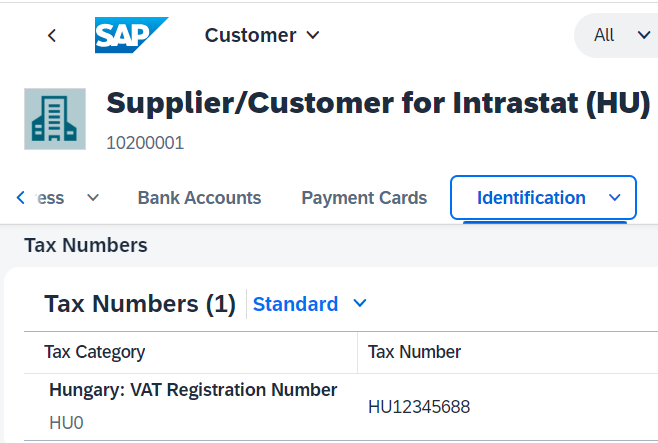
Task: Open the partially hidden Address tab
Action: (50, 198)
